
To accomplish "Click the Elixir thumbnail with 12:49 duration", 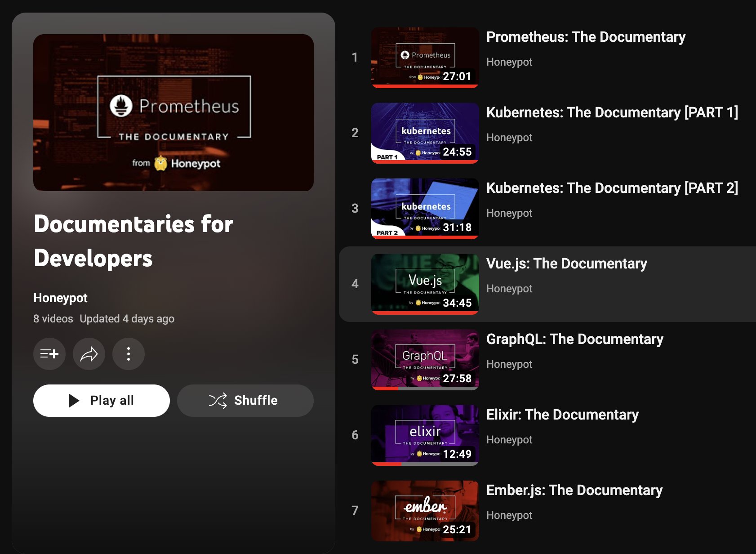I will pyautogui.click(x=425, y=435).
